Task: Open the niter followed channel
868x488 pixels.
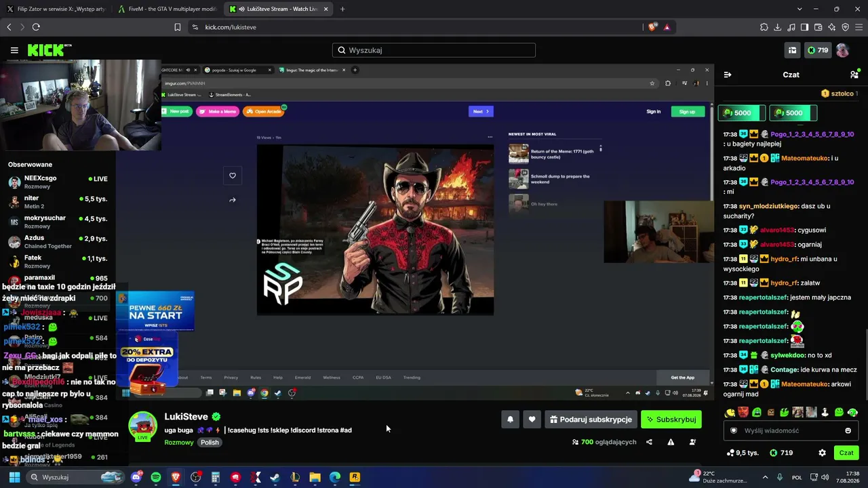Action: tap(59, 202)
